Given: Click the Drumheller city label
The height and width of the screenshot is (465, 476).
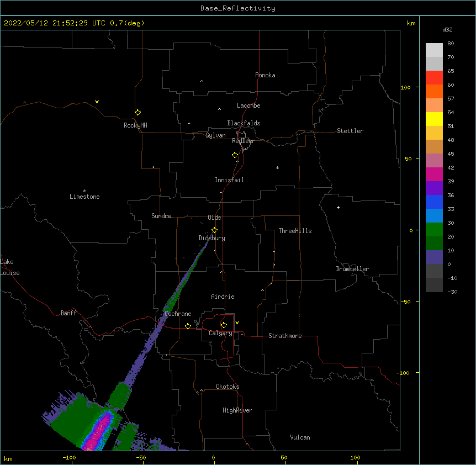Looking at the screenshot, I should 352,269.
